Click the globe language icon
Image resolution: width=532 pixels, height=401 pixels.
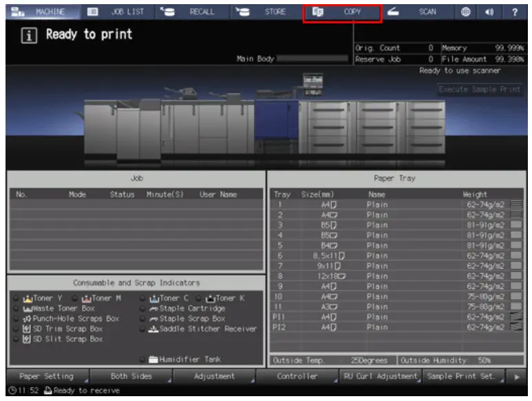466,12
